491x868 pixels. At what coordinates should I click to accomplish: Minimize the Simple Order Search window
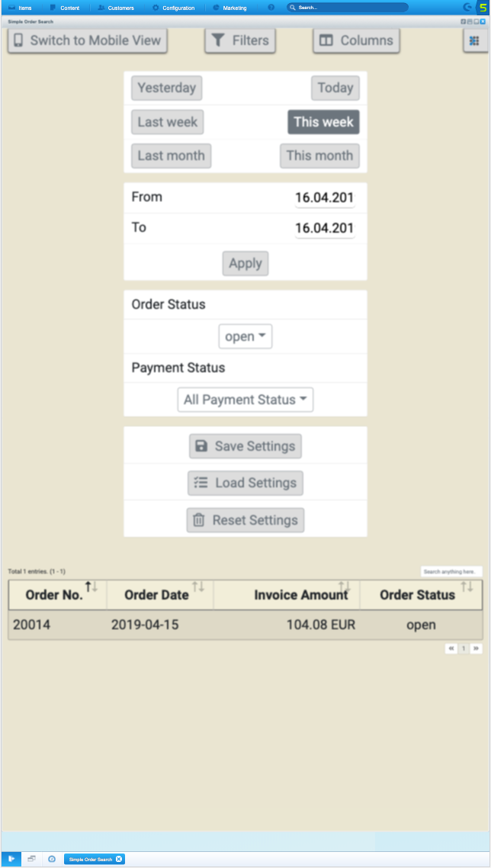470,21
